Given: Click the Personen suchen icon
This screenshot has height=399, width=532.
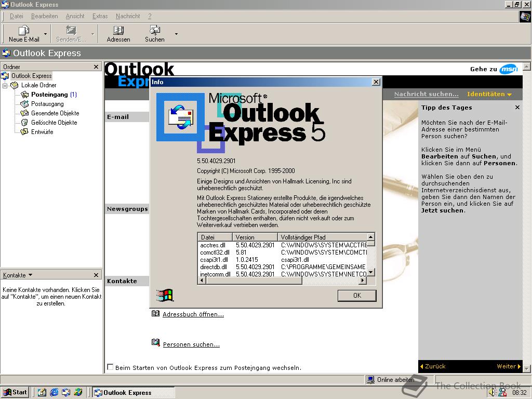Looking at the screenshot, I should 155,343.
